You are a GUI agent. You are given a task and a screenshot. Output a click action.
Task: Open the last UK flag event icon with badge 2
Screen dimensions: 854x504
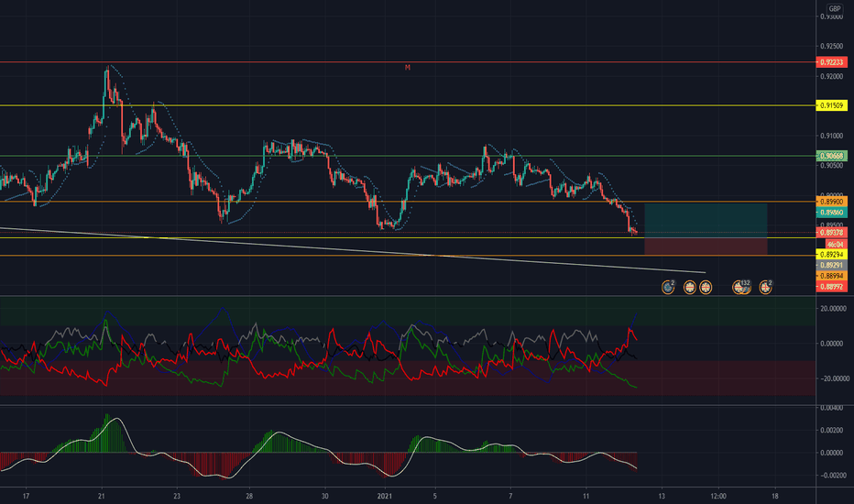[x=765, y=287]
